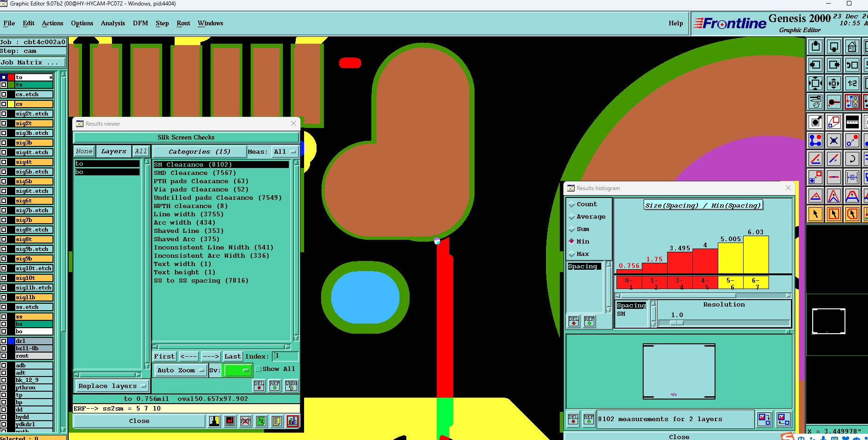Toggle the sig2t layer checkbox
The width and height of the screenshot is (868, 440).
coord(4,123)
